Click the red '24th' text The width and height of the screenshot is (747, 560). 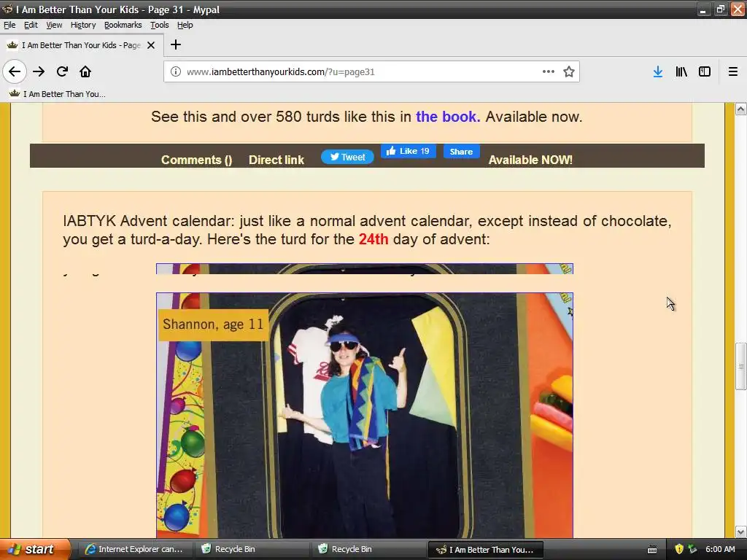(373, 239)
